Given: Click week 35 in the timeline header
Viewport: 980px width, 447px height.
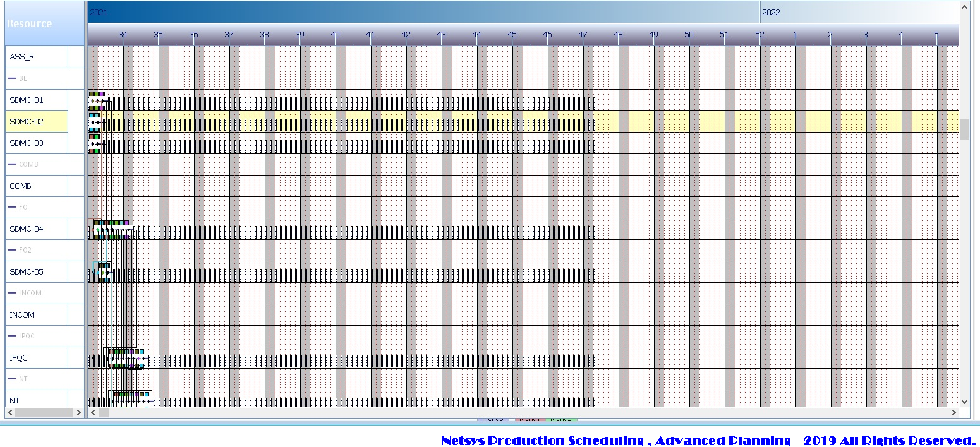Looking at the screenshot, I should [158, 35].
